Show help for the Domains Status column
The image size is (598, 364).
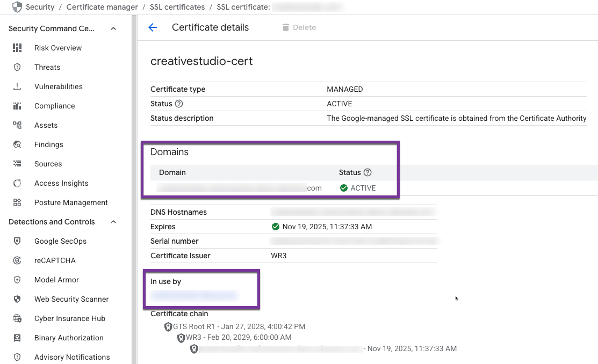(368, 172)
